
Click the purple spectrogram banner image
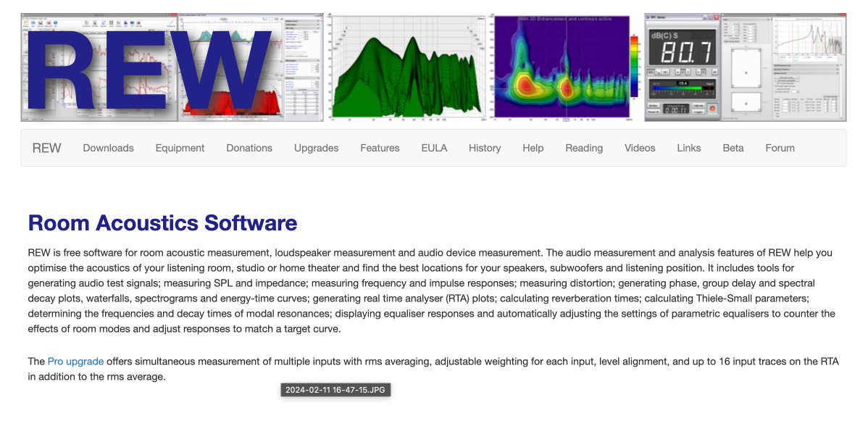(x=562, y=67)
